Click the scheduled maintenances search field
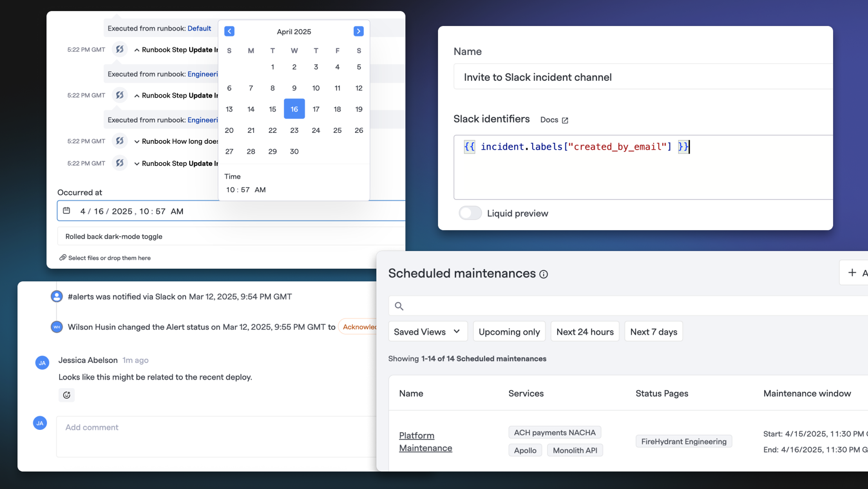This screenshot has height=489, width=868. click(628, 306)
